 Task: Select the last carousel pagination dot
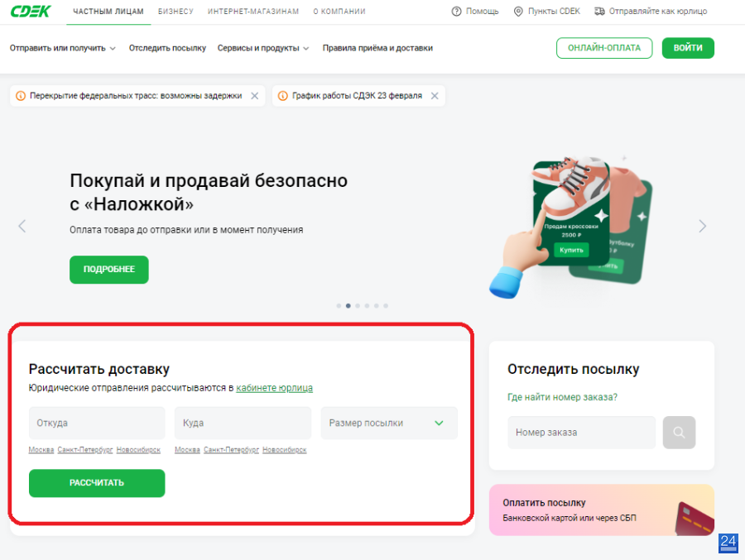click(x=386, y=306)
